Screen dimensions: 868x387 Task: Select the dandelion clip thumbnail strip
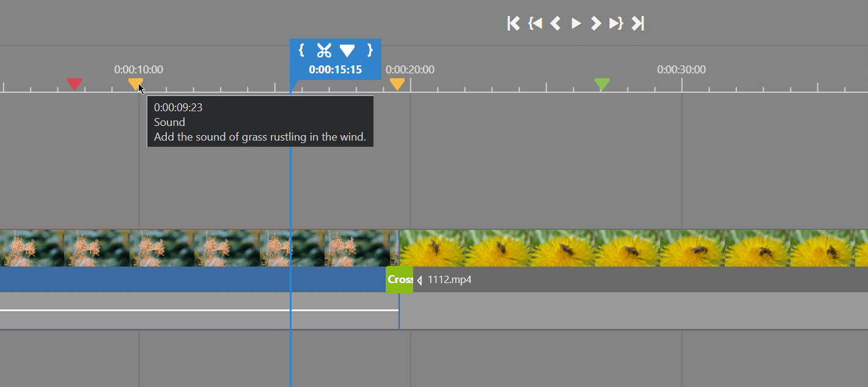click(630, 248)
